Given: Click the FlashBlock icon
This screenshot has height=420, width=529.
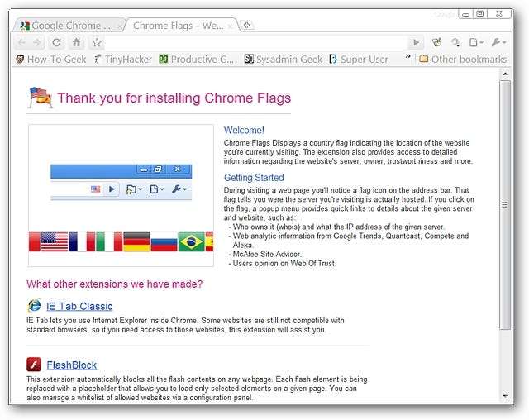Looking at the screenshot, I should [34, 365].
